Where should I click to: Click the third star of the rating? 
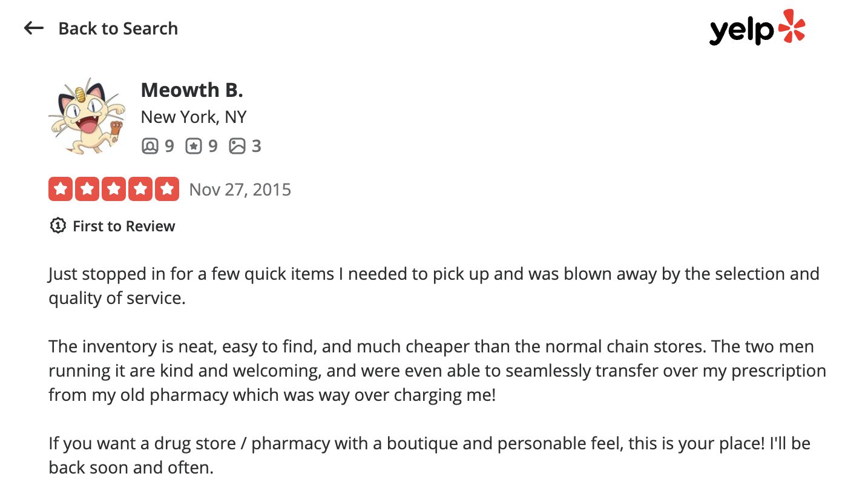(x=114, y=189)
